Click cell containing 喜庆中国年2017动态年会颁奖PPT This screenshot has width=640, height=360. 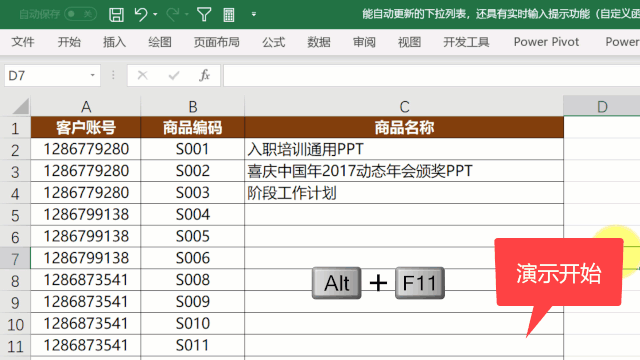pyautogui.click(x=404, y=171)
